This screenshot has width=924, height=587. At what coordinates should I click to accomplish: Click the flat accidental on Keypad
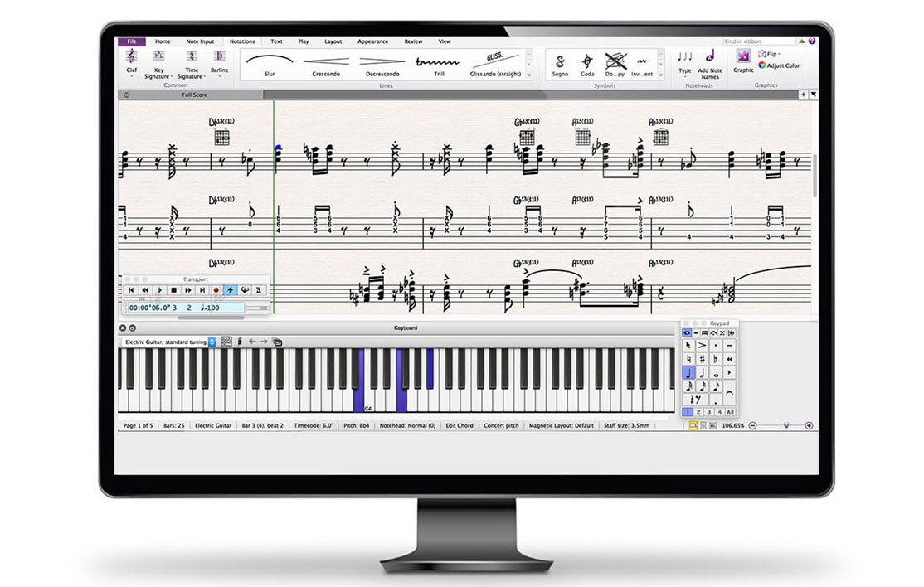pyautogui.click(x=716, y=359)
